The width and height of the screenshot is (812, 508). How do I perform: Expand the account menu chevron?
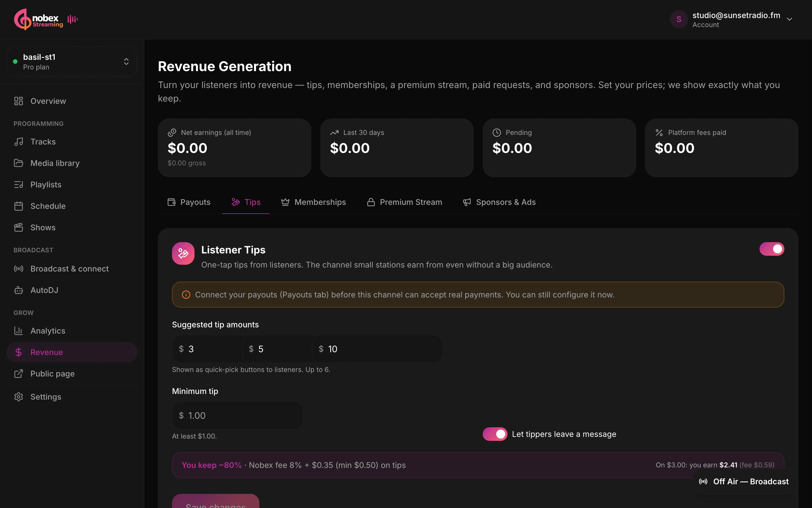789,19
